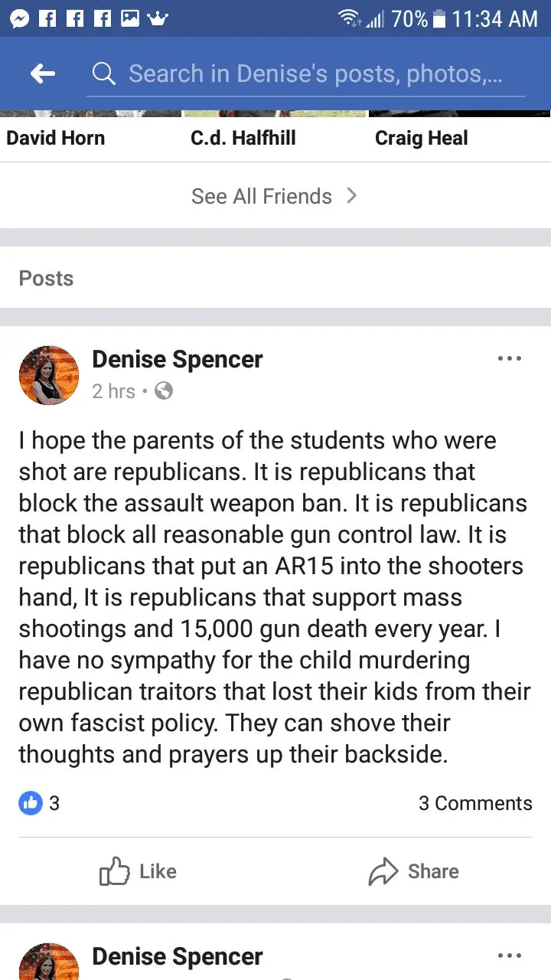Open friend David Horn's profile
The image size is (551, 980).
click(x=55, y=138)
